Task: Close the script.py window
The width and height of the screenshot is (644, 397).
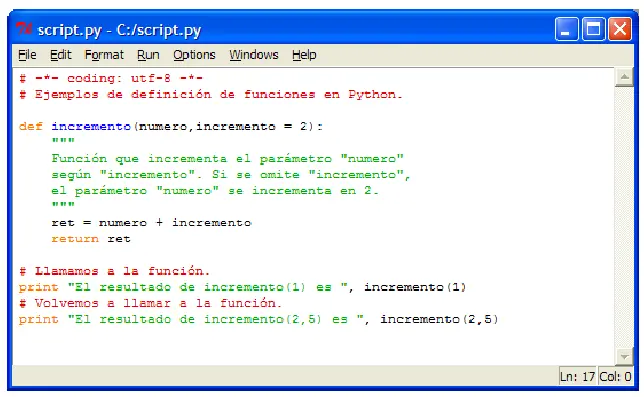Action: click(x=620, y=29)
